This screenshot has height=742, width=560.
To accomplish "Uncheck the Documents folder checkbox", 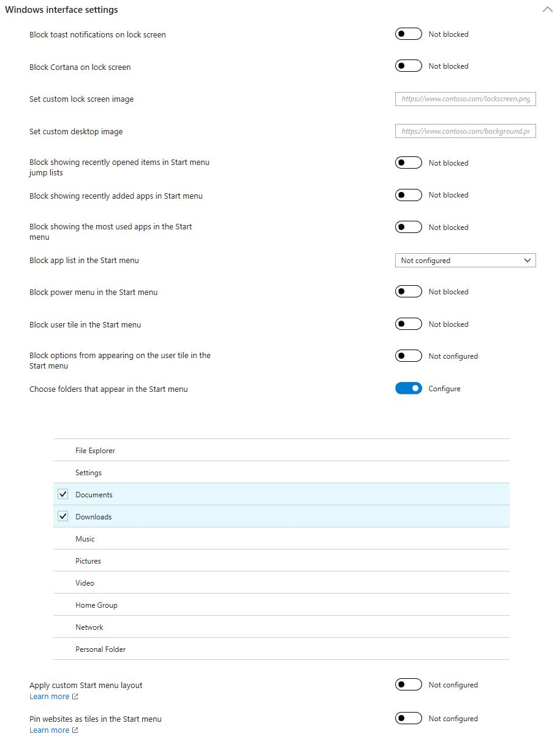I will pyautogui.click(x=63, y=494).
